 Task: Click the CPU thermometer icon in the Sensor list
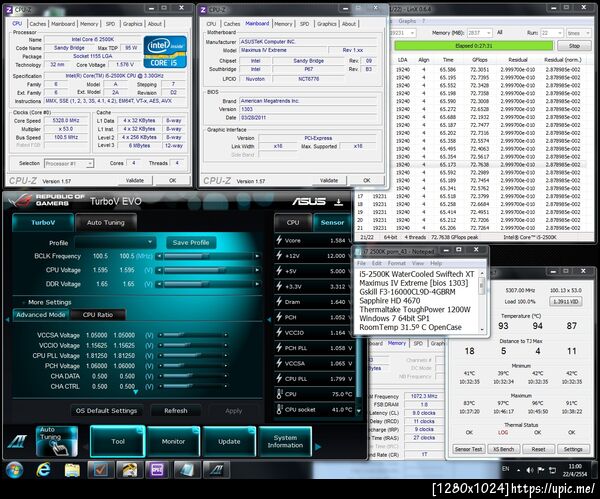pos(280,394)
